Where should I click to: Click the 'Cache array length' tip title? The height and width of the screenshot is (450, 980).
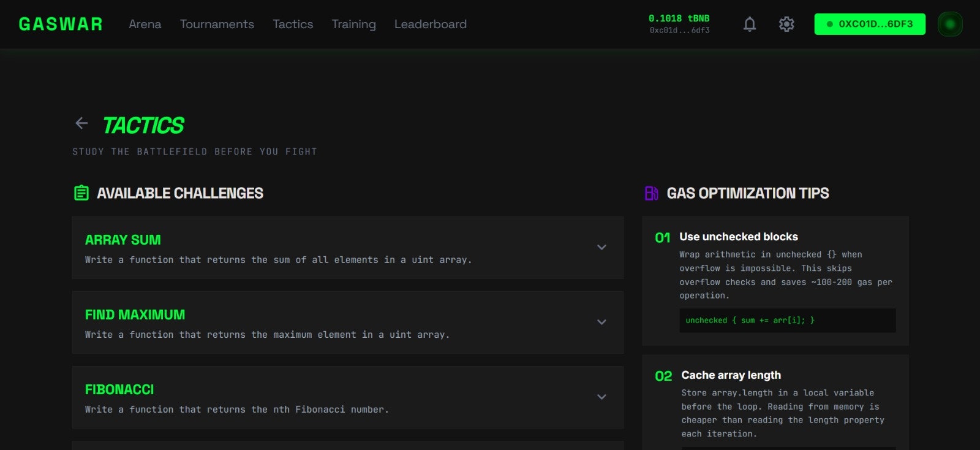click(731, 375)
